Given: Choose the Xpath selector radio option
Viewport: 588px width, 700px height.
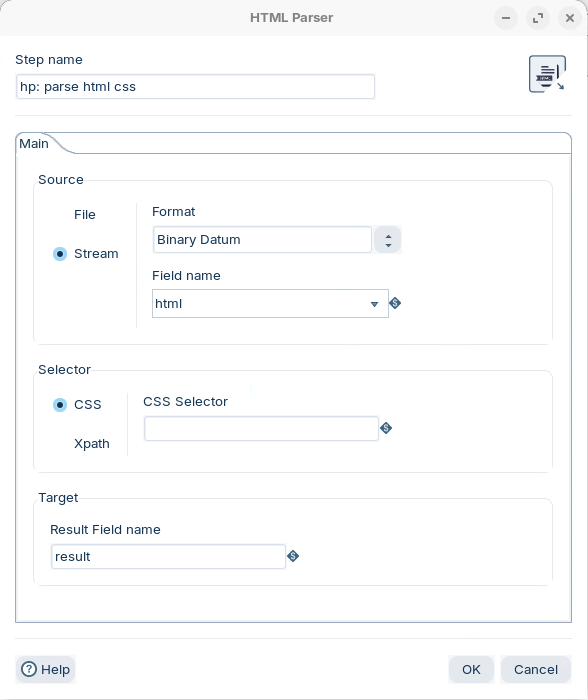Looking at the screenshot, I should pos(60,444).
